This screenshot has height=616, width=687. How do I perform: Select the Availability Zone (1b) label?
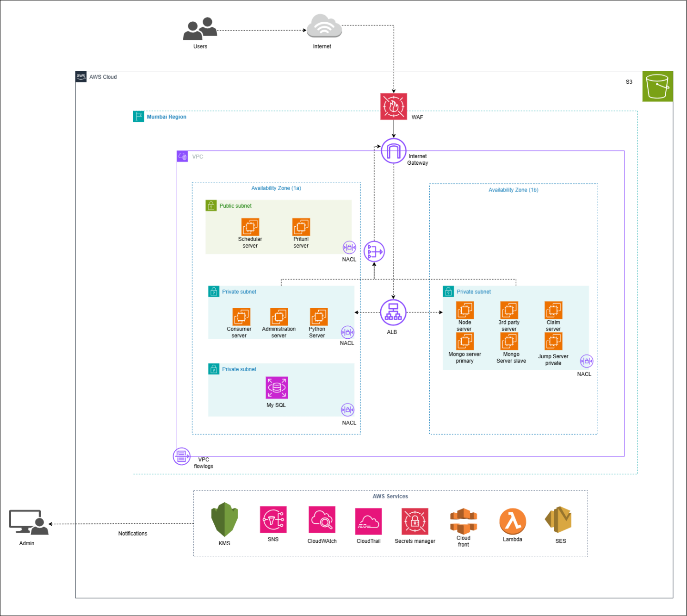(x=513, y=190)
